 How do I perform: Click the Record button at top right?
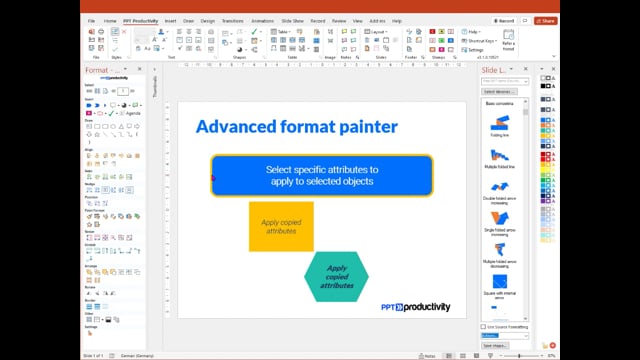tap(504, 21)
